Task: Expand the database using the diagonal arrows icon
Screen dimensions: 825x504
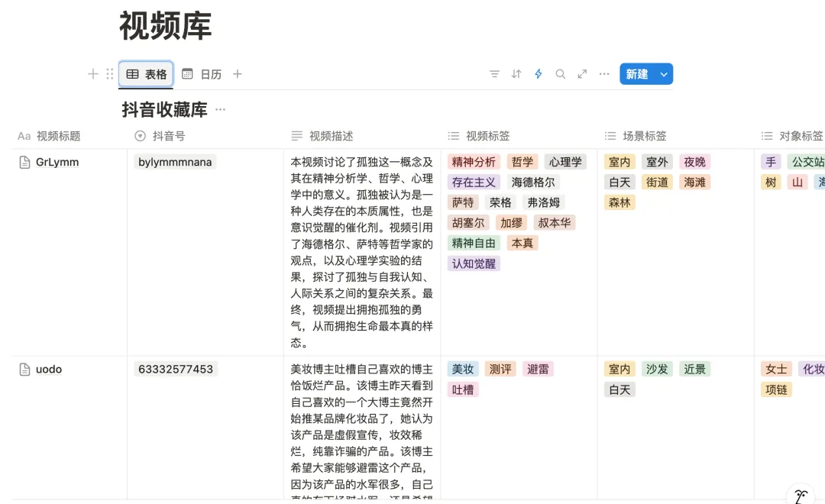Action: [x=581, y=74]
